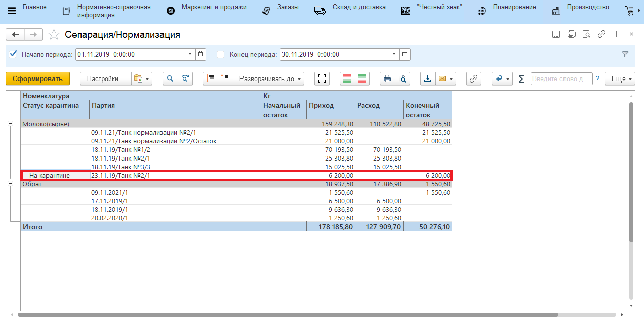Click the save report to file icon

click(x=428, y=78)
